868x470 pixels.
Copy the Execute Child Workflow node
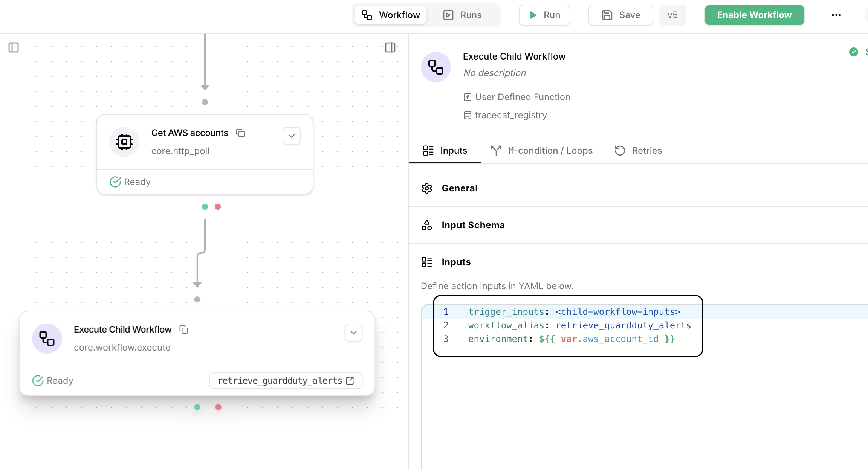click(x=184, y=330)
